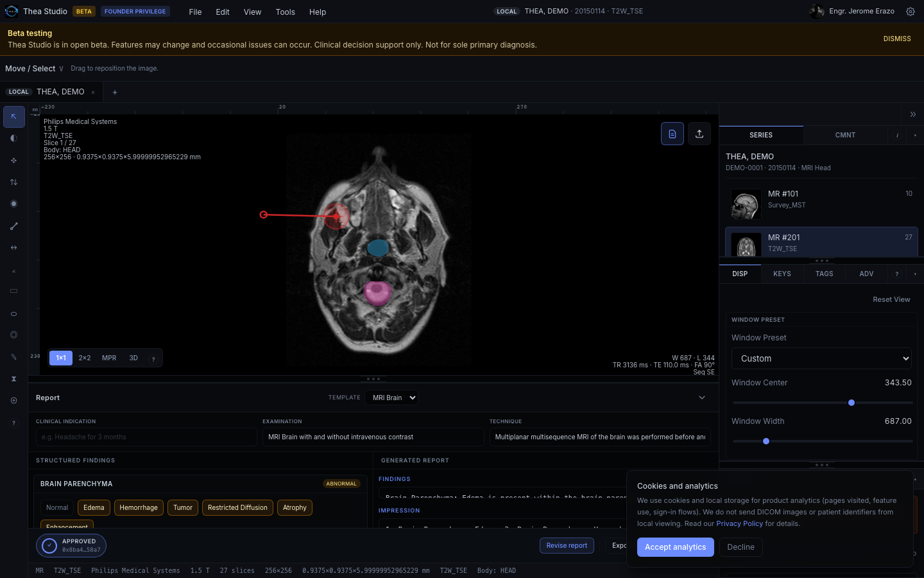The image size is (924, 578).
Task: Click Reset View
Action: [x=891, y=299]
